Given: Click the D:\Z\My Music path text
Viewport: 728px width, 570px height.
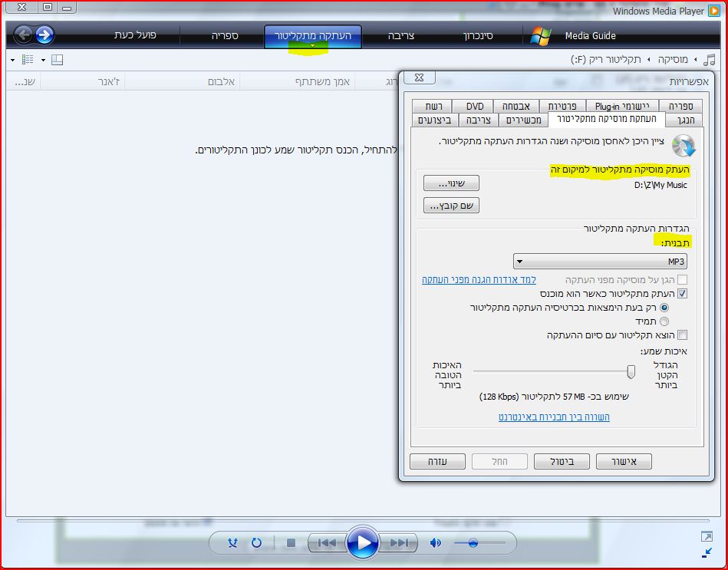Looking at the screenshot, I should pyautogui.click(x=660, y=185).
